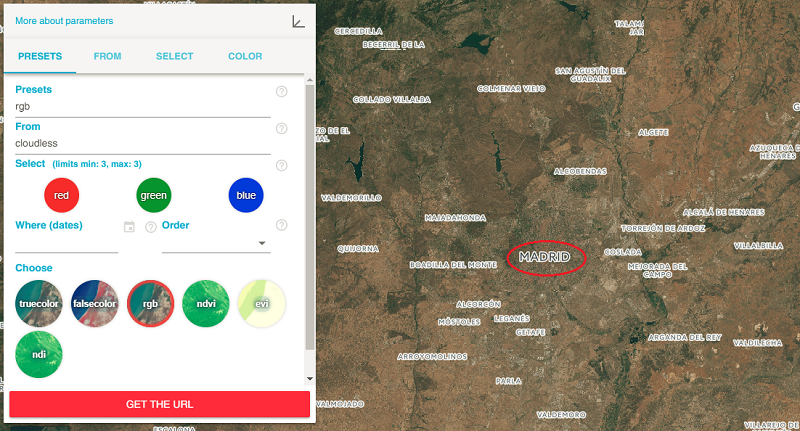Open the More about parameters link
Screen dimensions: 800x431
pos(64,21)
